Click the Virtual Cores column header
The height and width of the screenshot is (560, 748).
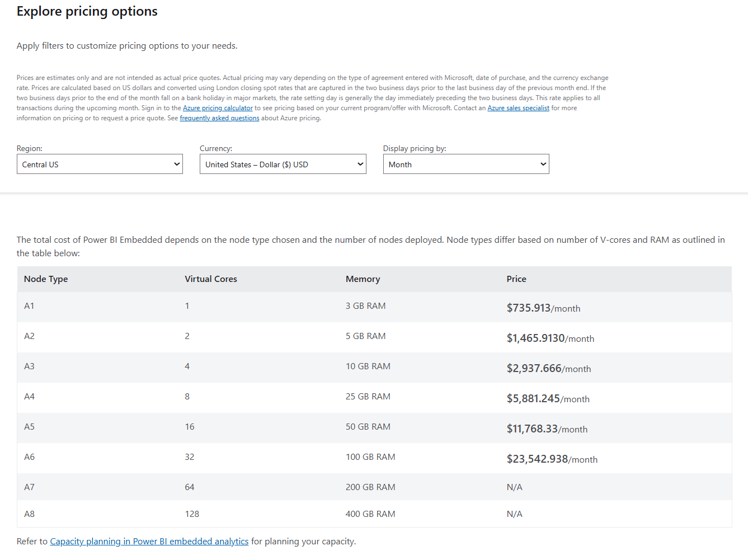(211, 279)
